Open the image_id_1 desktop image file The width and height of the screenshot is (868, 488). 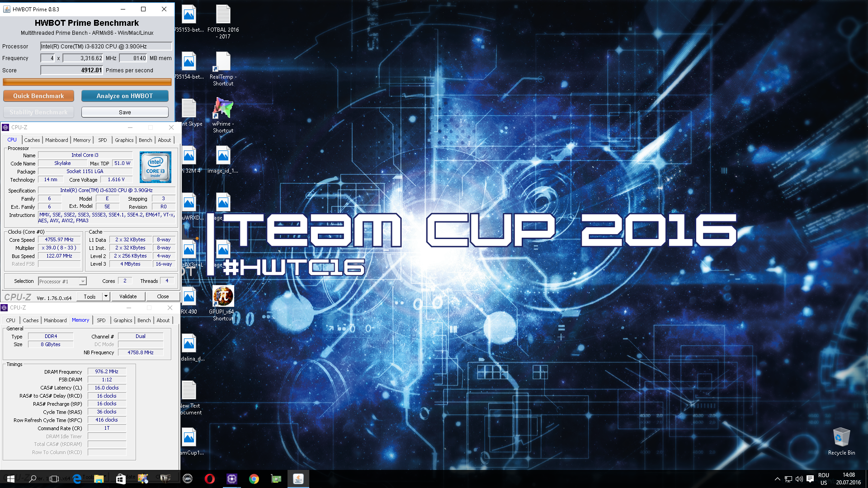[x=223, y=160]
